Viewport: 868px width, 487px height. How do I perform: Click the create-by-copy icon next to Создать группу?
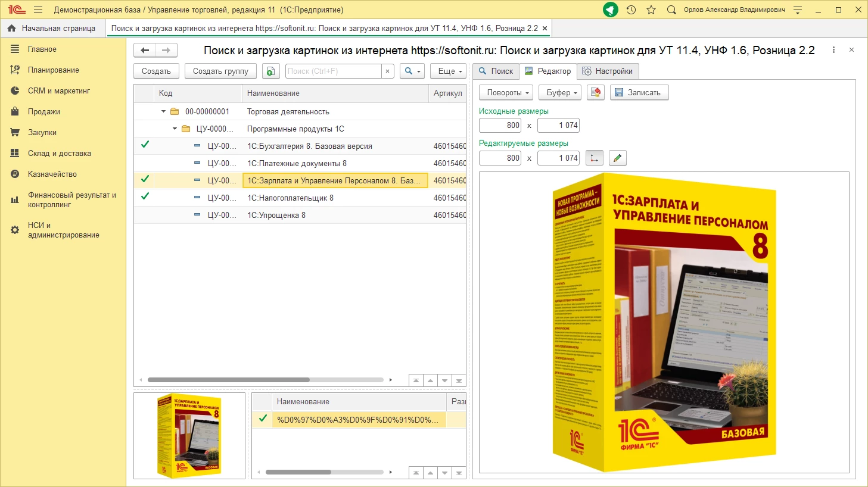point(270,71)
